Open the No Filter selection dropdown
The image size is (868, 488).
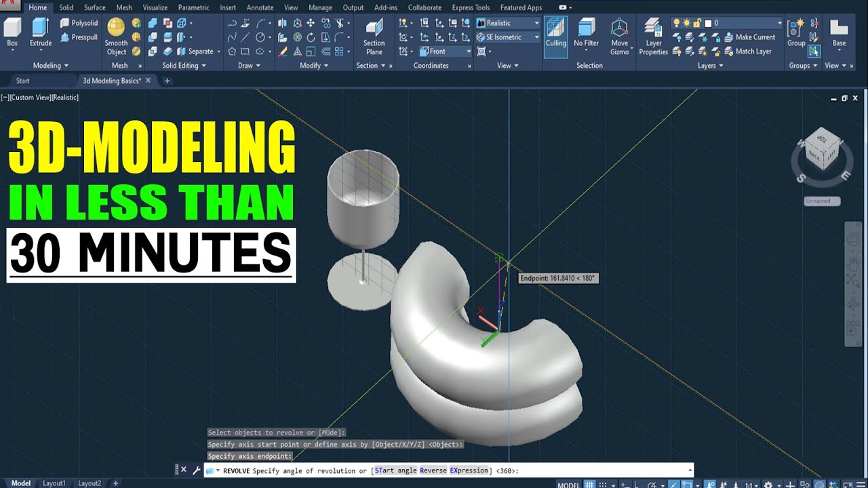coord(587,37)
